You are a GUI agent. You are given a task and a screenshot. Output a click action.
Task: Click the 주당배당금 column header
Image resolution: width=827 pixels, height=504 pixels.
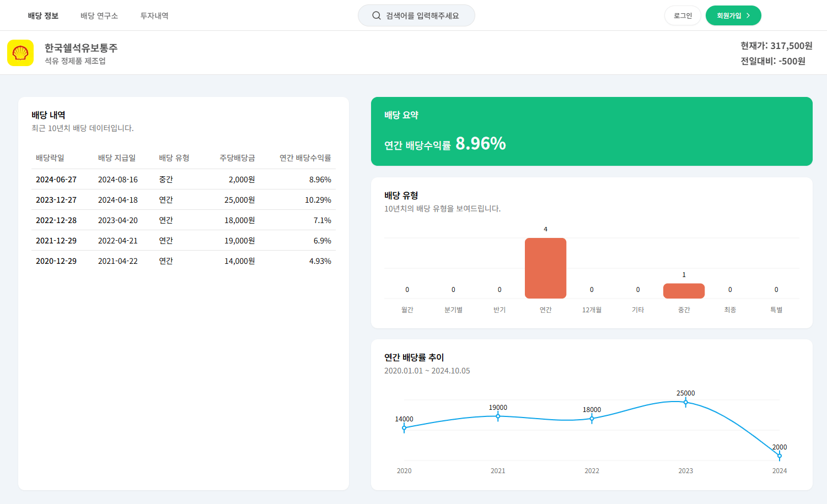237,158
